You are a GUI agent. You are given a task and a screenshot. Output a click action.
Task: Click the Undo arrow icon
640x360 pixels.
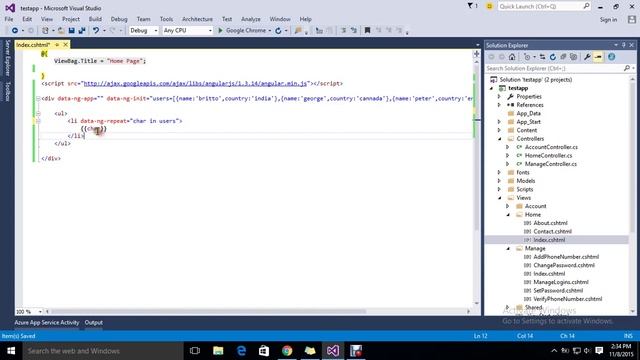point(96,31)
